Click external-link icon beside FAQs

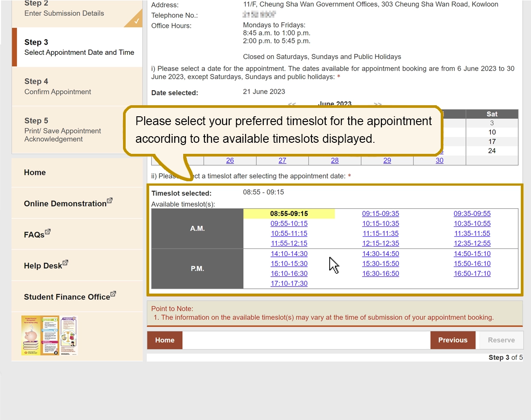(48, 231)
